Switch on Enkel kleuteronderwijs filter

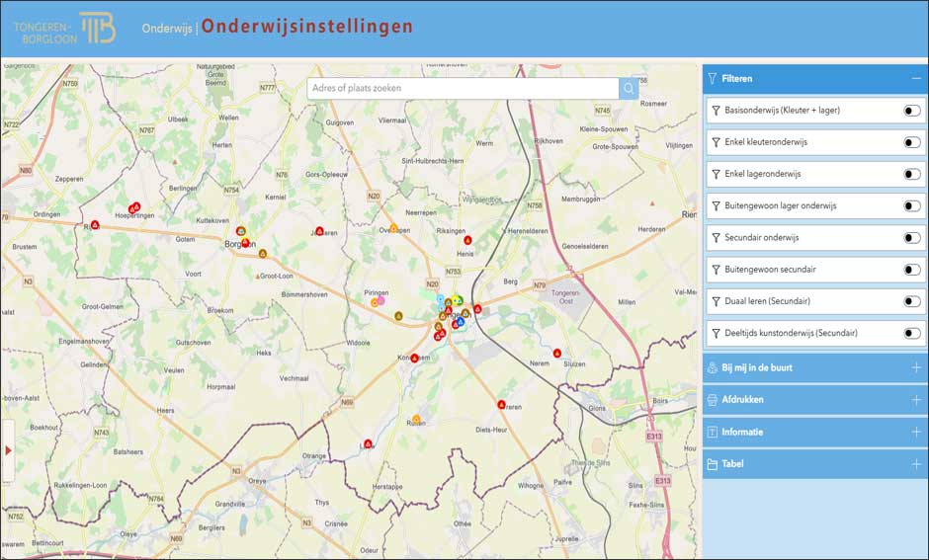click(911, 142)
